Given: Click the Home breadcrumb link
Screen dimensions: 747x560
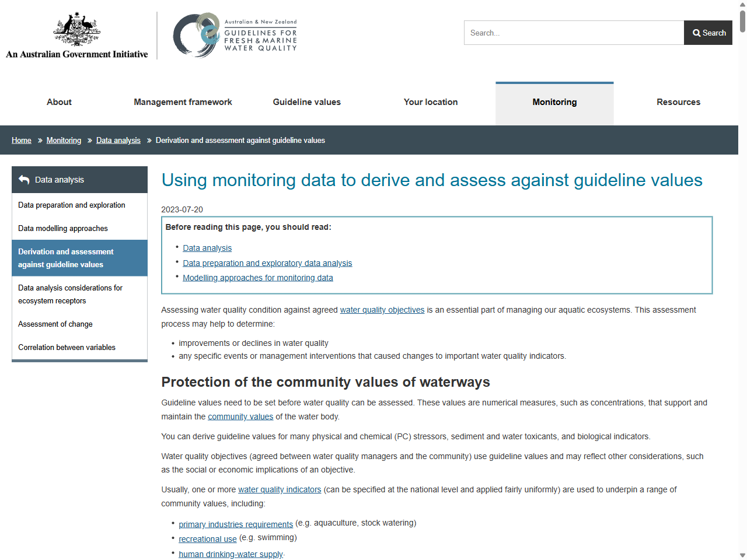Looking at the screenshot, I should (x=21, y=140).
